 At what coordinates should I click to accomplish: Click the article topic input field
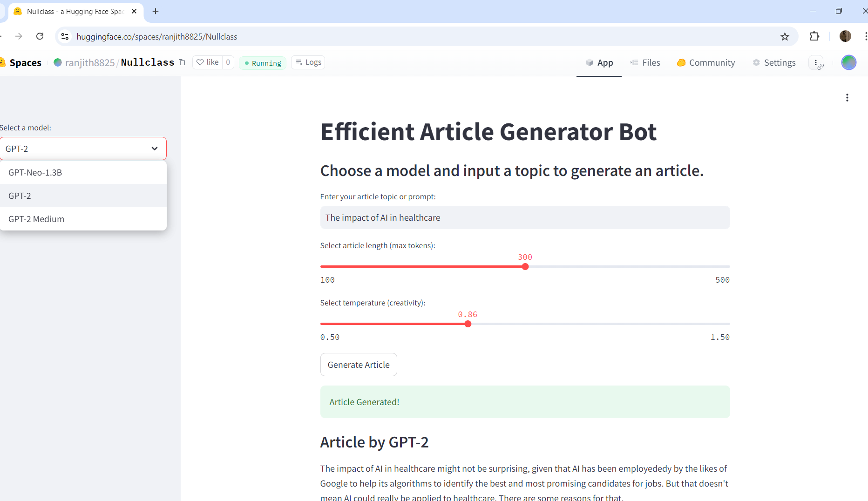pos(525,217)
